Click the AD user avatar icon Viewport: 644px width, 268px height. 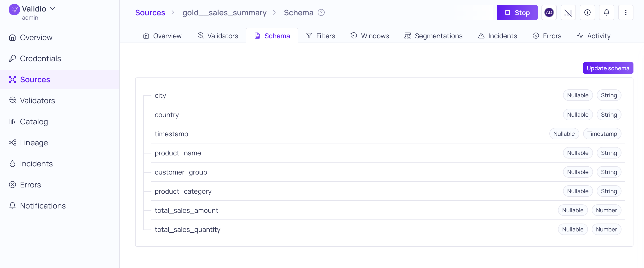(549, 12)
